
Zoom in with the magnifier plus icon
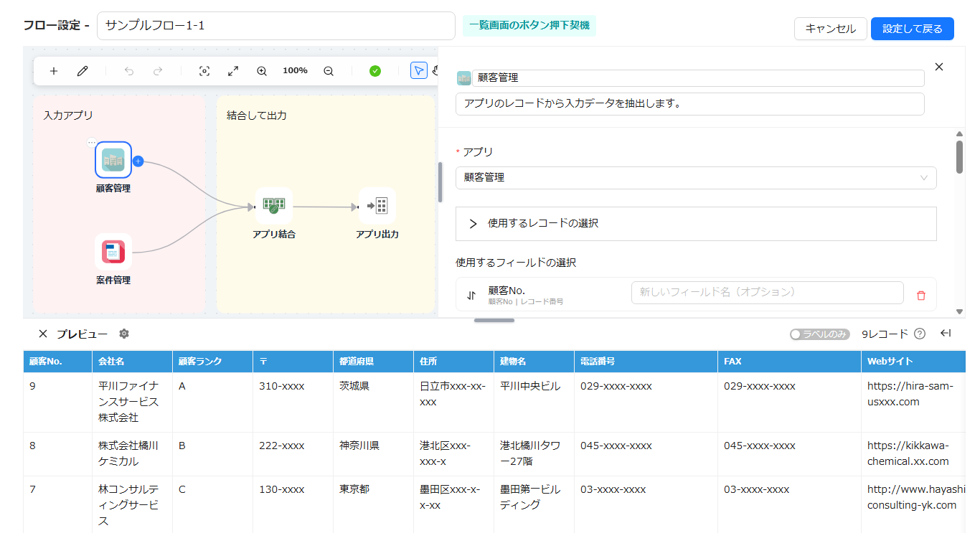262,71
